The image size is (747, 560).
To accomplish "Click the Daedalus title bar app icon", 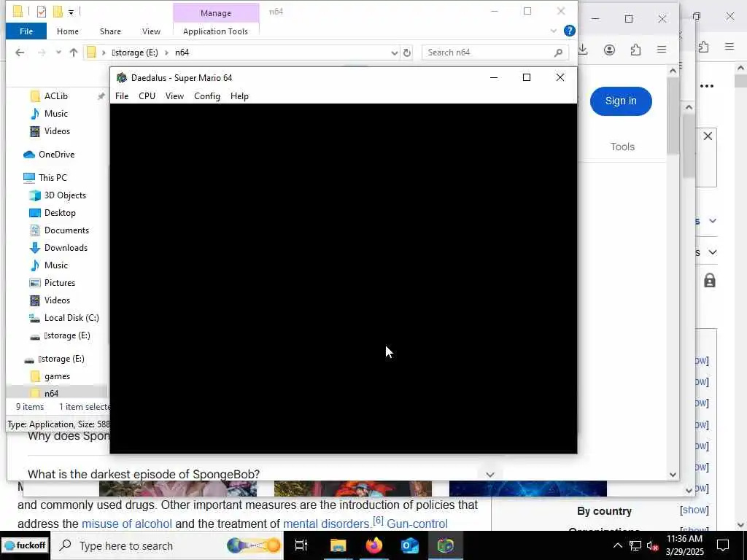I will click(x=122, y=77).
